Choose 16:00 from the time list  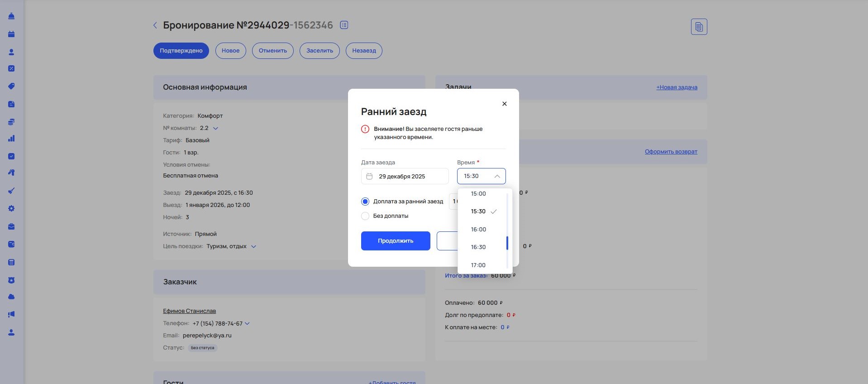[x=478, y=230]
